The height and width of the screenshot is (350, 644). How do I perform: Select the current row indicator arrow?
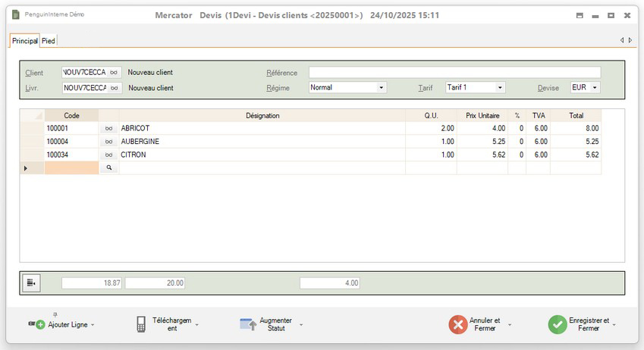click(26, 168)
